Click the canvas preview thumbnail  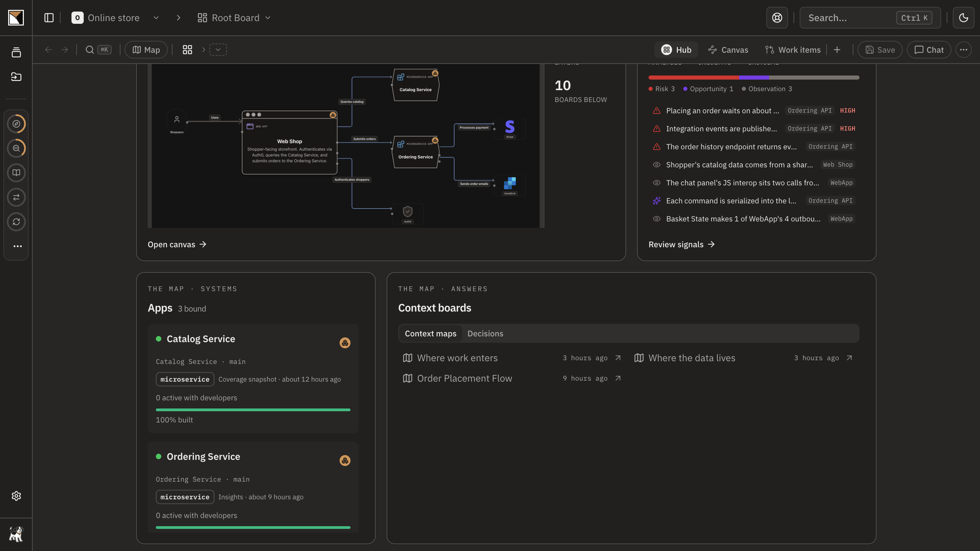point(346,146)
